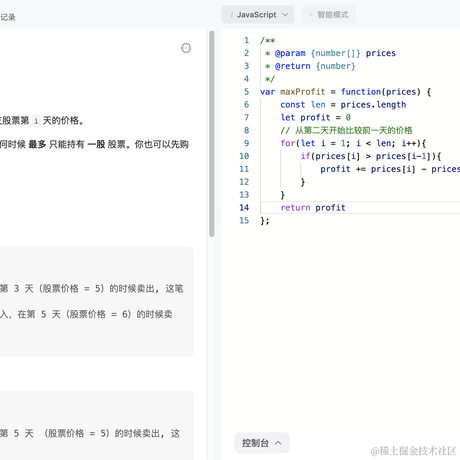Screen dimensions: 460x460
Task: Click the 'profit += prices[i]' line
Action: [390, 169]
